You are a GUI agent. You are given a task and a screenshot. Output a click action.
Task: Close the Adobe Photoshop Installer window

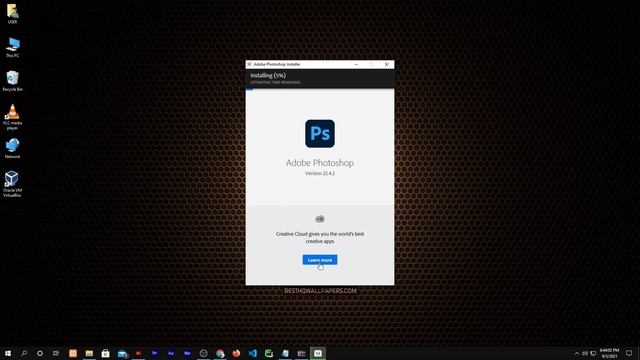tap(387, 64)
